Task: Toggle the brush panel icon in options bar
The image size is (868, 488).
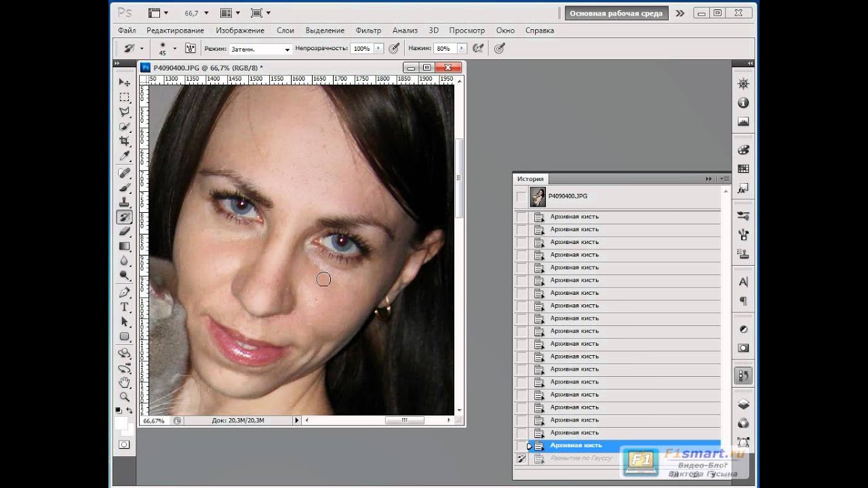Action: point(191,48)
